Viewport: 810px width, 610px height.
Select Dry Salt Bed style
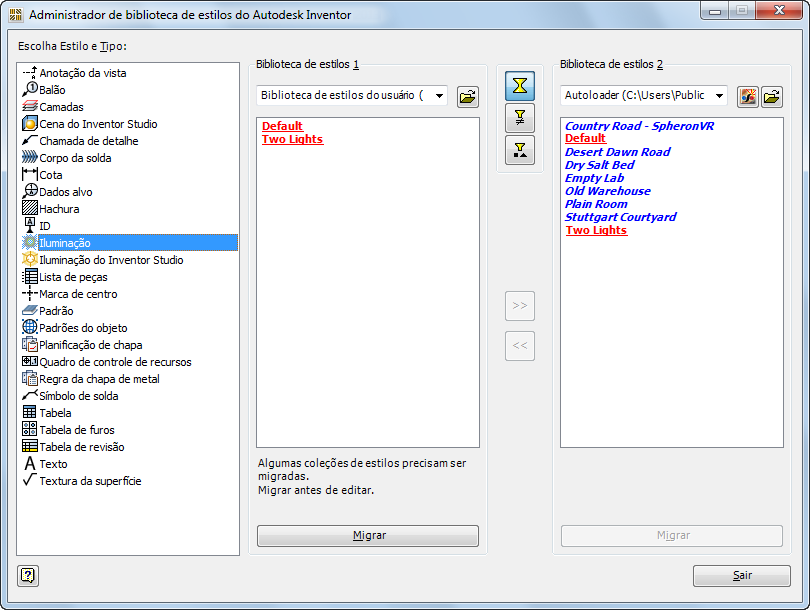click(x=600, y=165)
